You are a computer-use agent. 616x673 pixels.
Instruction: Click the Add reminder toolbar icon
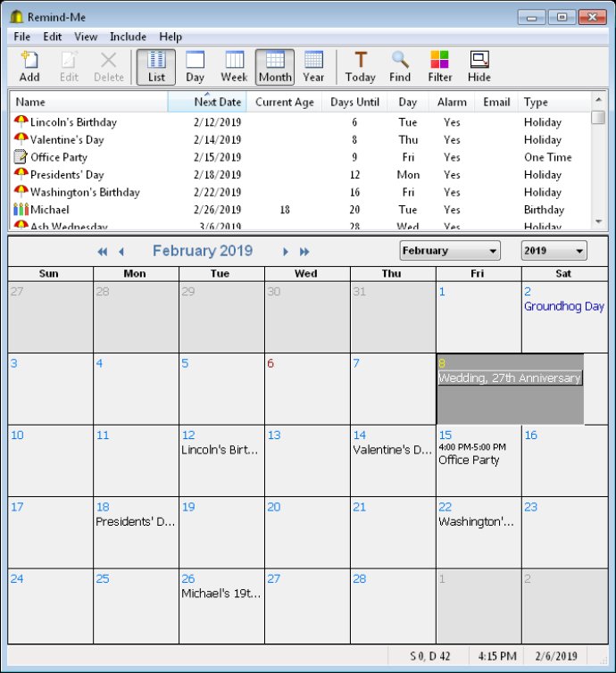pos(29,67)
